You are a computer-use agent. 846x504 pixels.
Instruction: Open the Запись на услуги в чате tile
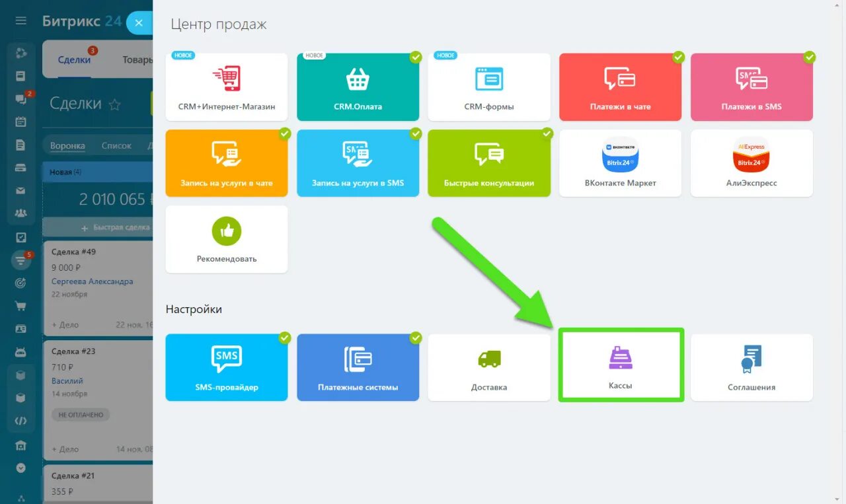pyautogui.click(x=227, y=163)
